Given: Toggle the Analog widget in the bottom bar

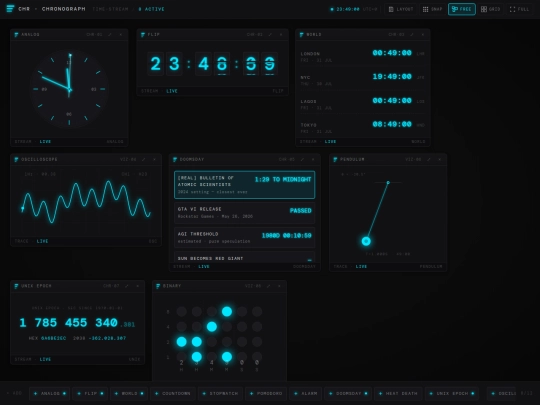Looking at the screenshot, I should (50, 393).
